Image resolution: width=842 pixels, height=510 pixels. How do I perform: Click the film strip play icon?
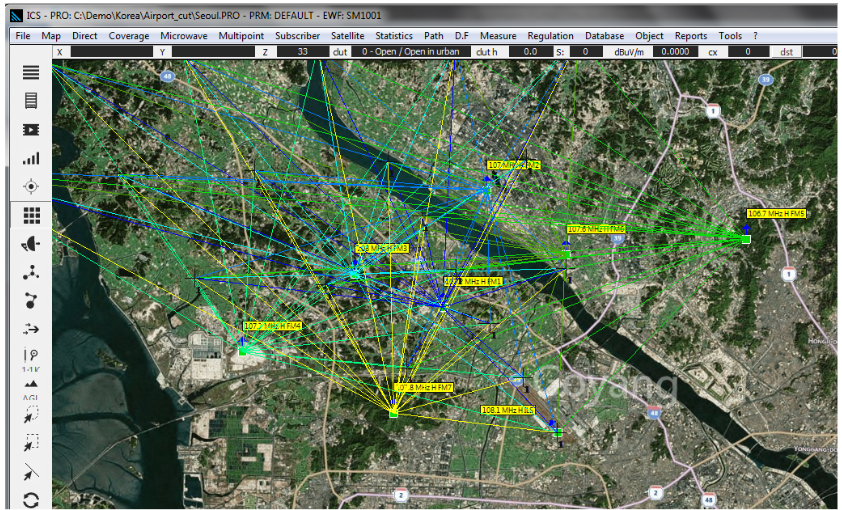31,129
